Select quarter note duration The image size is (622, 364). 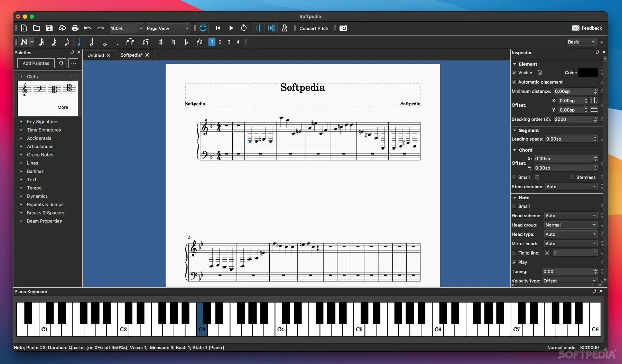pos(79,42)
